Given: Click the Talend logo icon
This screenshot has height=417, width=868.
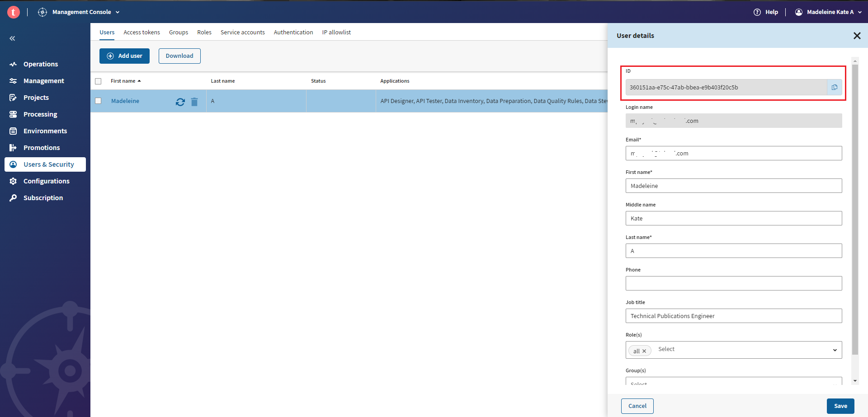Looking at the screenshot, I should tap(14, 12).
